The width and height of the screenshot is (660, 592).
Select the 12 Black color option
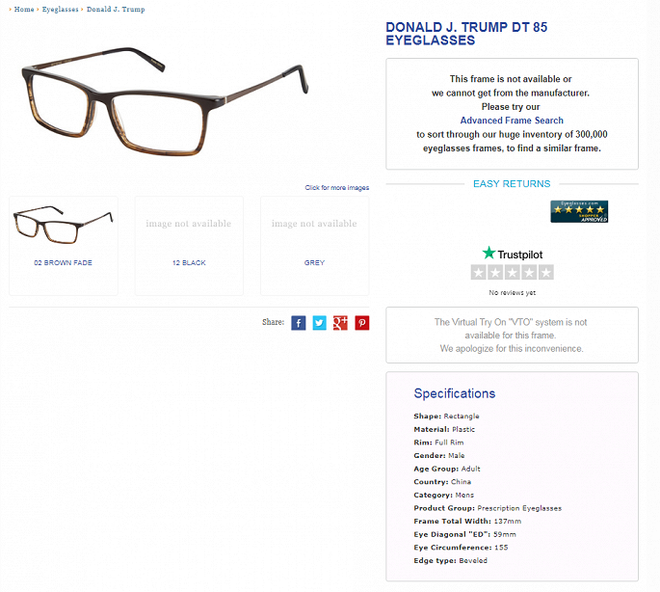189,246
